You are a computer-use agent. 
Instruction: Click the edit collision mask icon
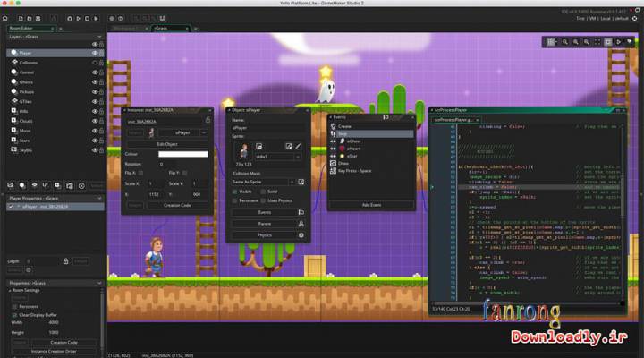pyautogui.click(x=301, y=182)
